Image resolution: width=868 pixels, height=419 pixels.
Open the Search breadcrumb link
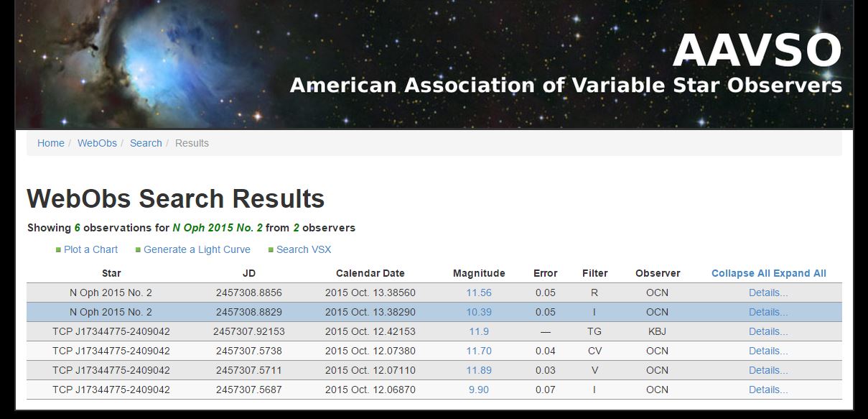(x=146, y=143)
